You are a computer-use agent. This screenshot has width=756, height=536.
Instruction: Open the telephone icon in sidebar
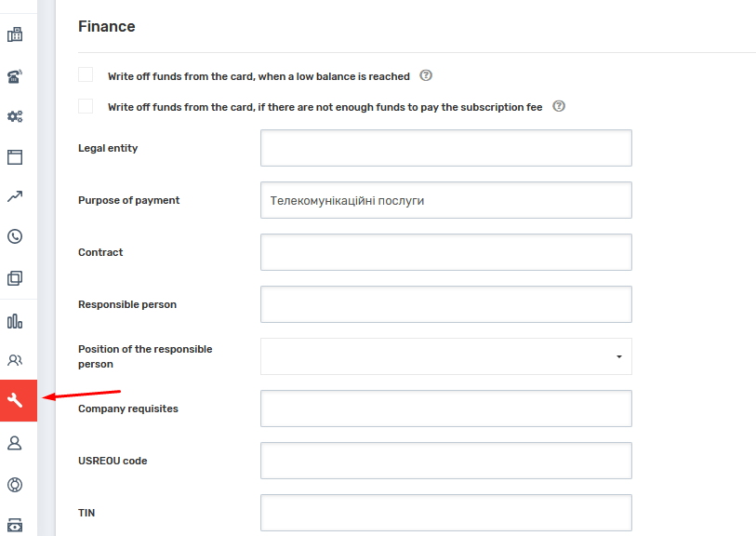coord(15,76)
